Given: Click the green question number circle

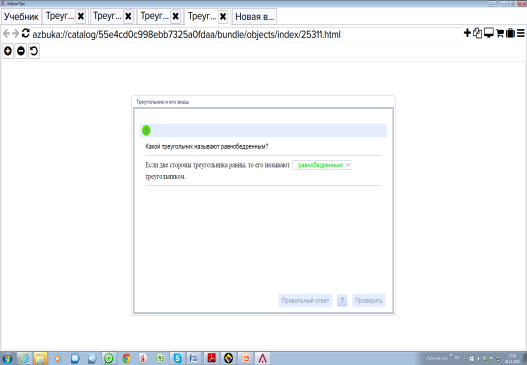Looking at the screenshot, I should [x=146, y=130].
